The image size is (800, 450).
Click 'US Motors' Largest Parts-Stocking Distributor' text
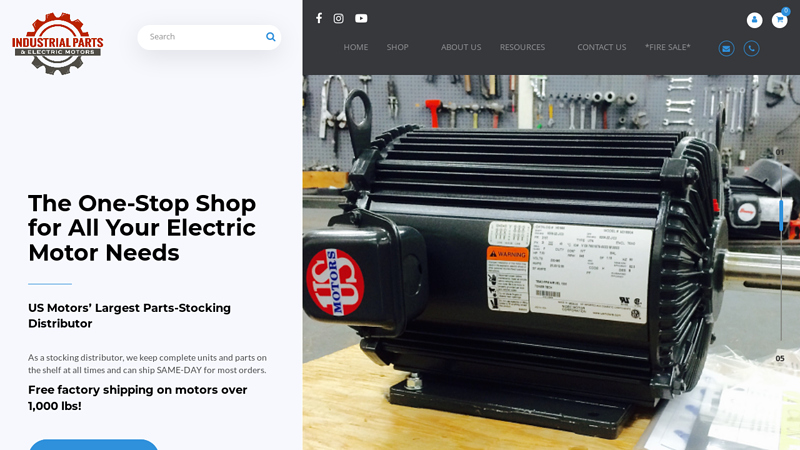(x=130, y=316)
